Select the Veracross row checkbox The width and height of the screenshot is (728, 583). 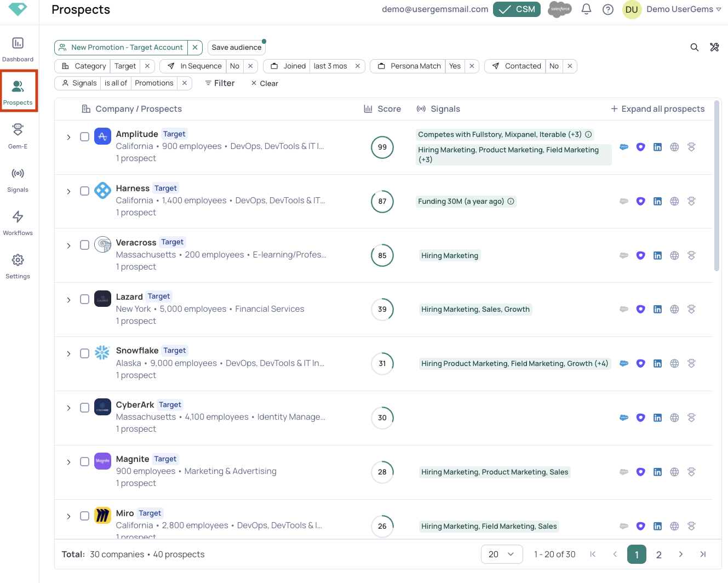click(x=84, y=245)
